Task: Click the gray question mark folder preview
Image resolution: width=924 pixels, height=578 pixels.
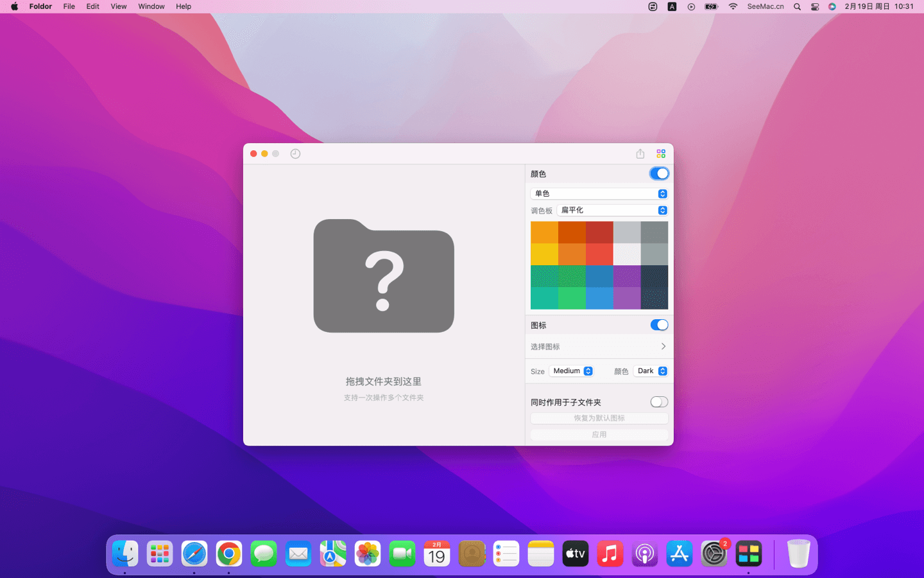Action: point(384,276)
